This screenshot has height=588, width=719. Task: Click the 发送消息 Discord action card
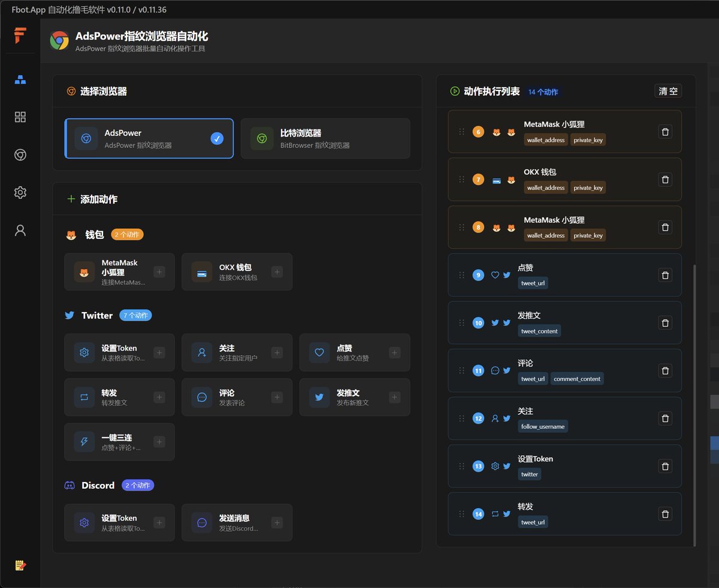point(237,523)
